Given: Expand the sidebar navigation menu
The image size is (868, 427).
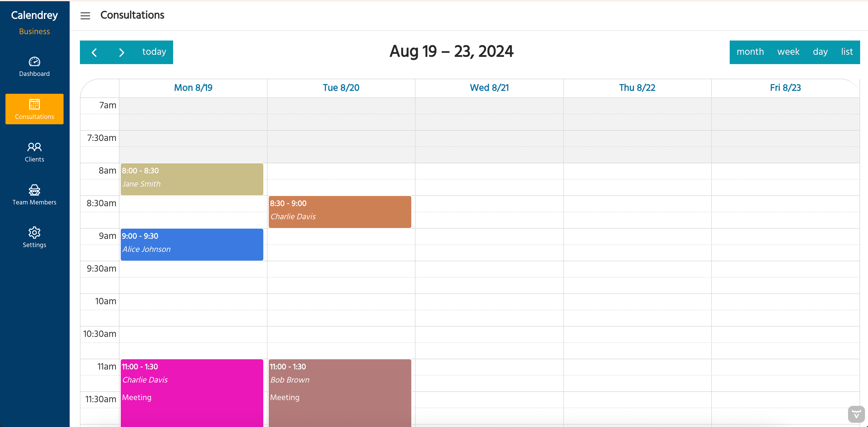Looking at the screenshot, I should [85, 15].
